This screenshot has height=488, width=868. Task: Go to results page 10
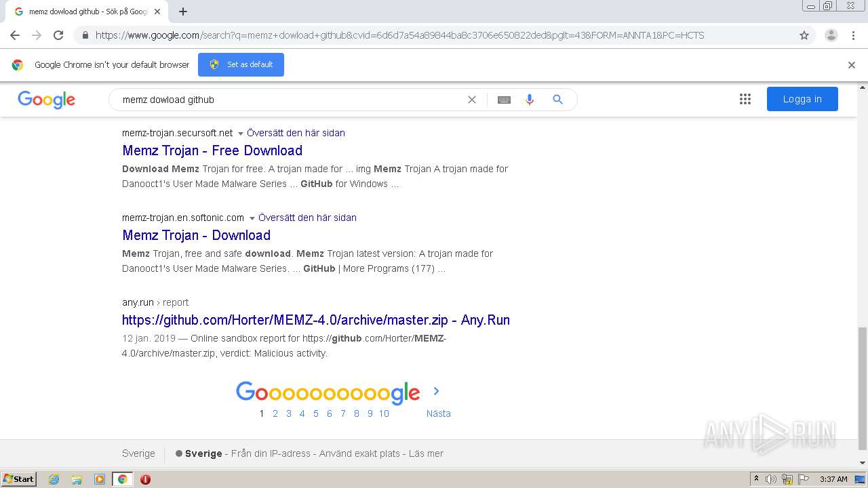384,413
